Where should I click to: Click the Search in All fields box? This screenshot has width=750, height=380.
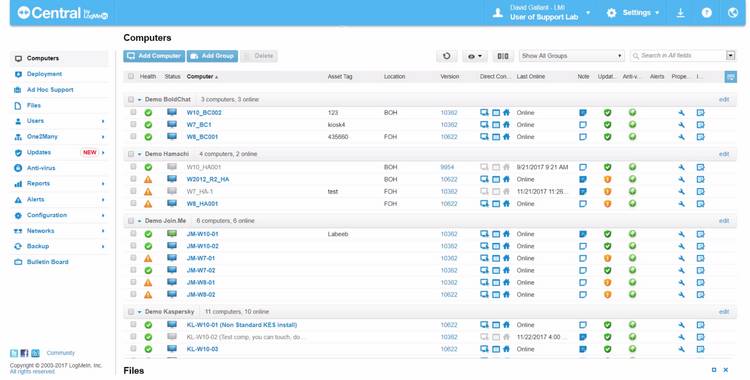click(x=678, y=56)
